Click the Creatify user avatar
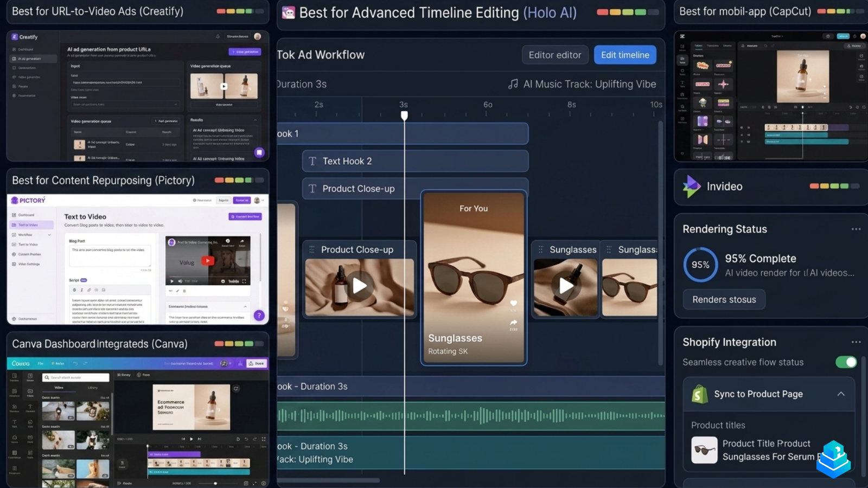 [x=257, y=36]
